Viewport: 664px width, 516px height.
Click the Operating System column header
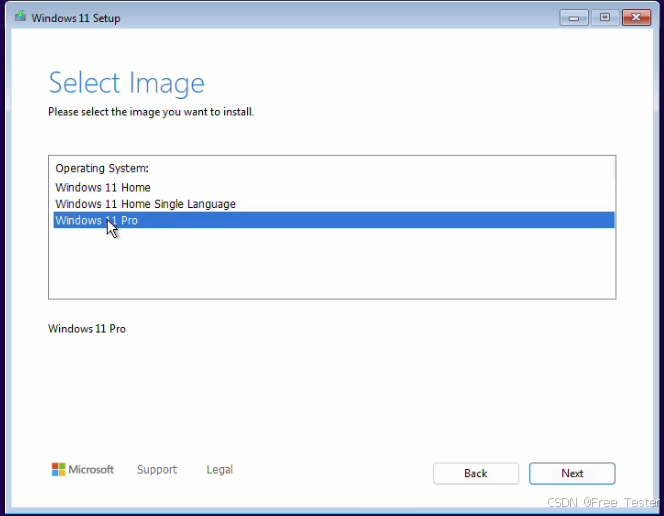(102, 168)
